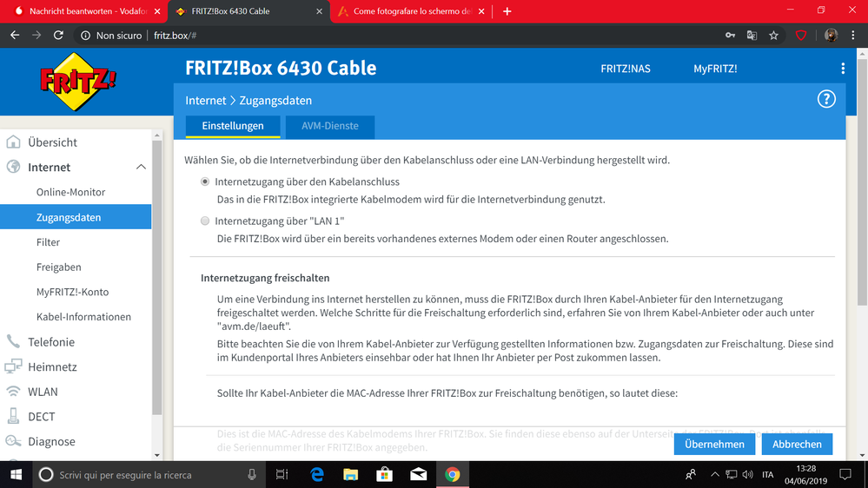Click the DECT handset icon

[x=13, y=416]
